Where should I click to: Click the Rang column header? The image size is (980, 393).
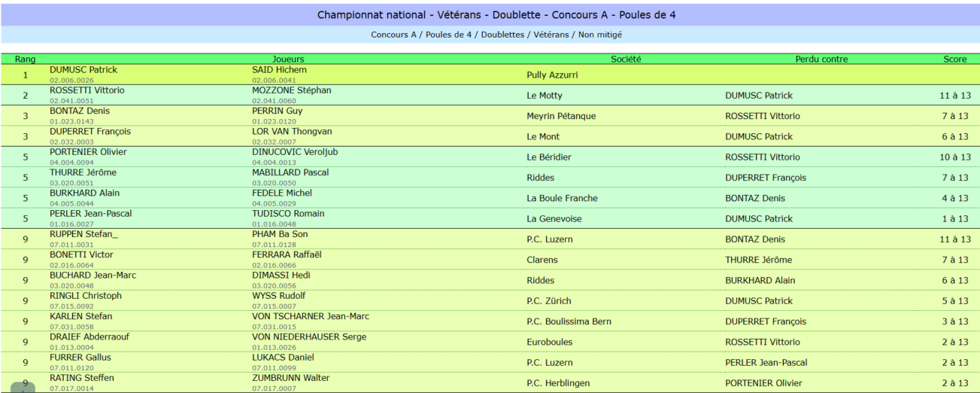pyautogui.click(x=25, y=59)
